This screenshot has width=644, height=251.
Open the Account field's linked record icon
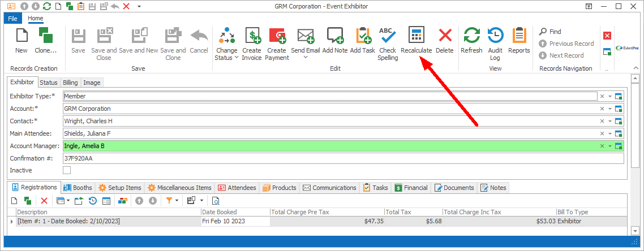point(619,109)
